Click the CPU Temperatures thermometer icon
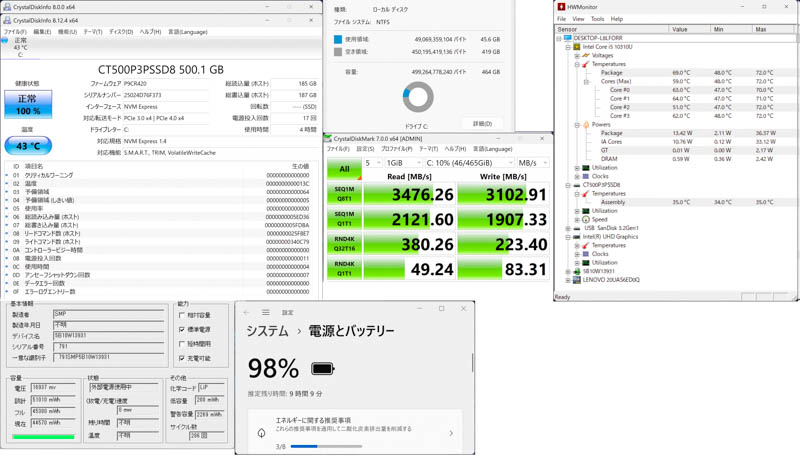 click(x=586, y=64)
